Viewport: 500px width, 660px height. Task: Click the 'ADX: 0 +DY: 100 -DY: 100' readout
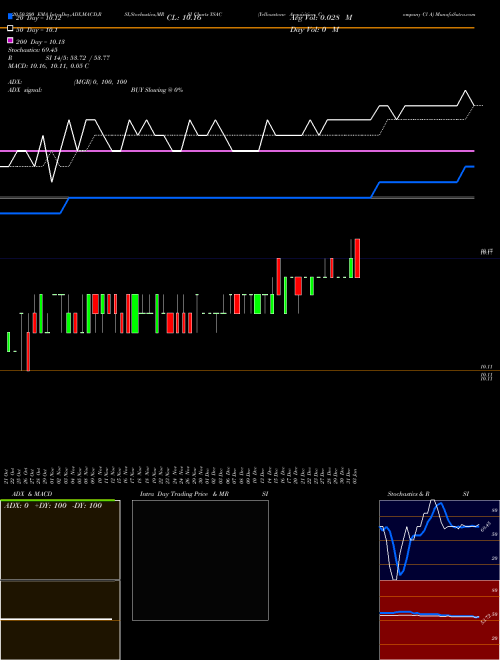coord(53,506)
